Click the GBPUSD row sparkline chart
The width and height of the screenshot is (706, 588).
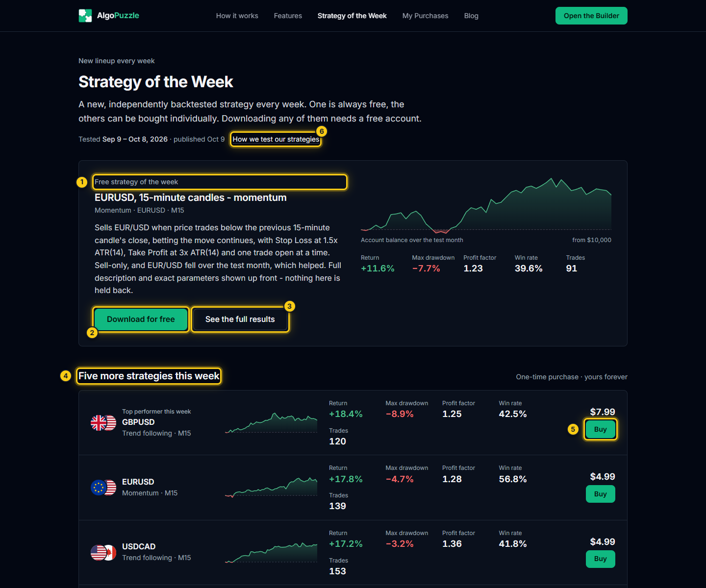click(271, 423)
